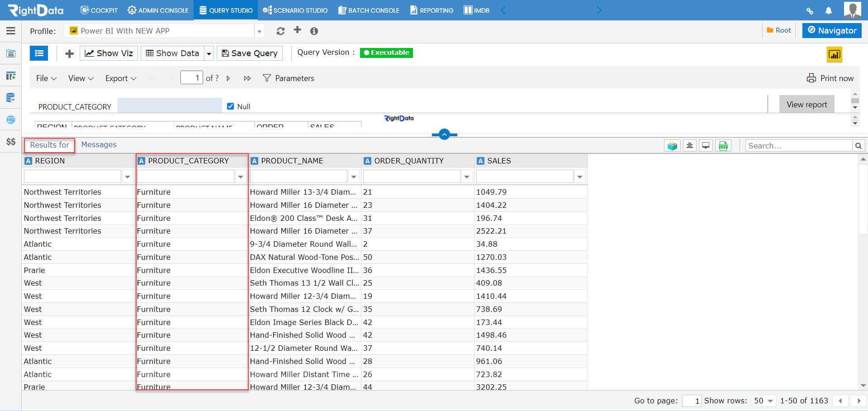Click the Print now icon
Screen dimensions: 868x411
pos(811,78)
